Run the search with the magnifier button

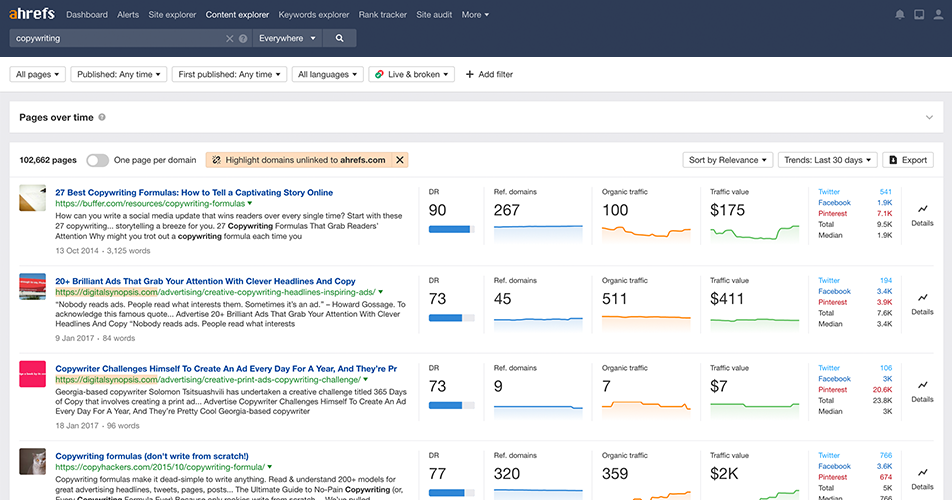pyautogui.click(x=339, y=38)
